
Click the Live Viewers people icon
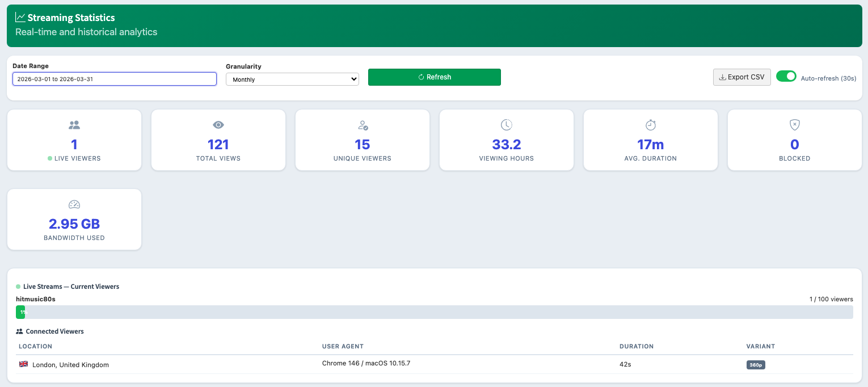click(74, 125)
